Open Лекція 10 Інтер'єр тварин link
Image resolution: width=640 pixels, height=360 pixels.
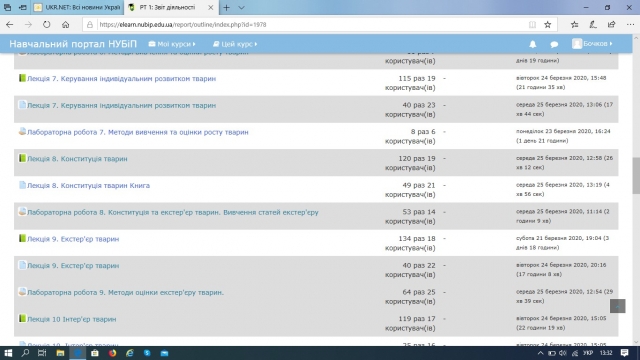coord(71,319)
